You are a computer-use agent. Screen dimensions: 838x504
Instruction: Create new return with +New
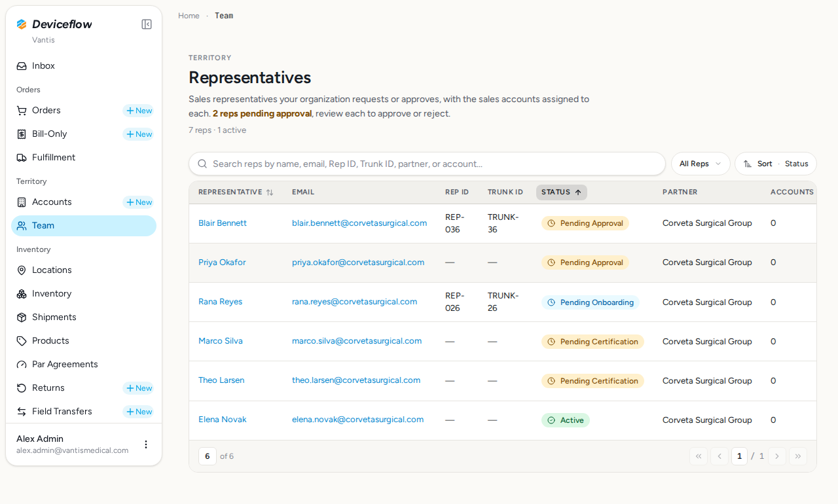pos(139,388)
